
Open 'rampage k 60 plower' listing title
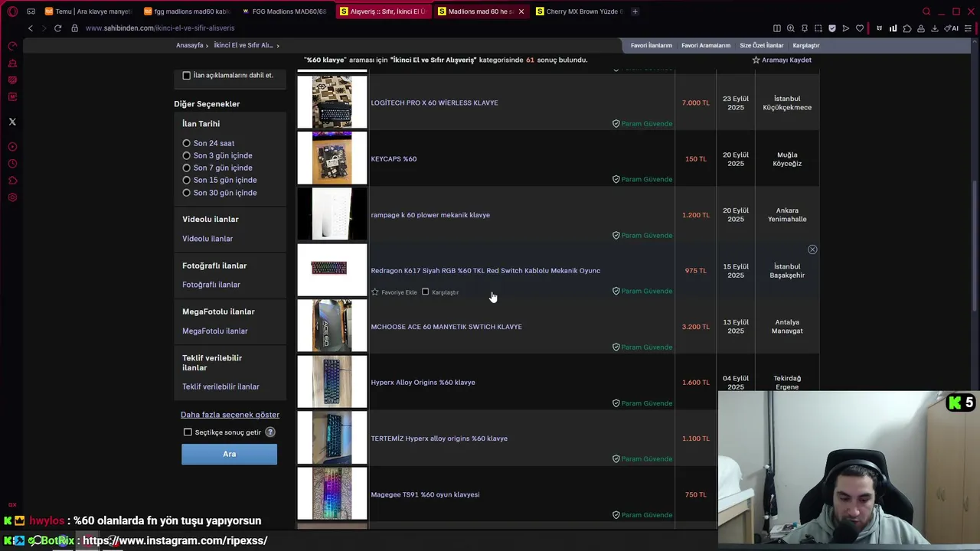point(430,215)
